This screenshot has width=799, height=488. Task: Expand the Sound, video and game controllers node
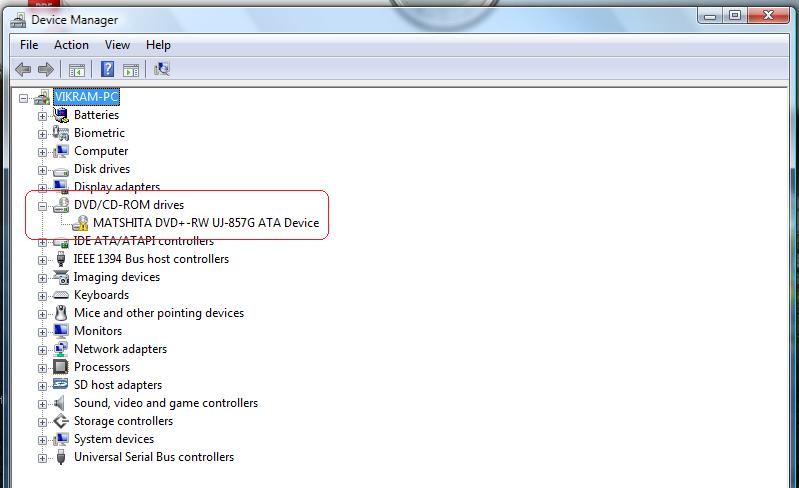42,404
